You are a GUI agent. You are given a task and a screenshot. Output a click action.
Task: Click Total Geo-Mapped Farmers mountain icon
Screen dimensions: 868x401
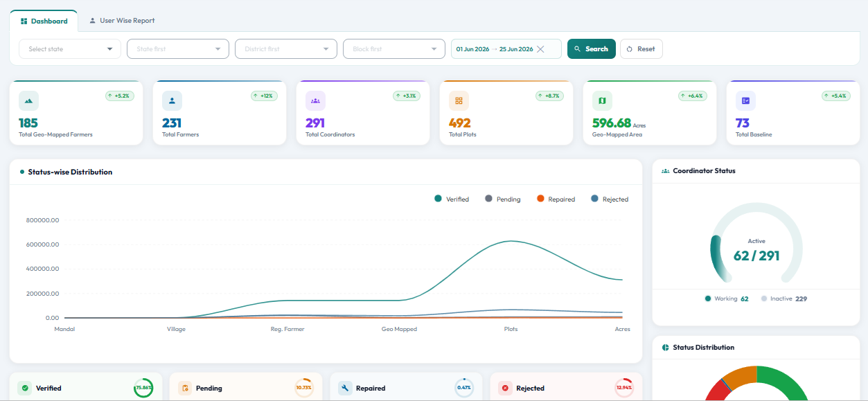coord(28,100)
